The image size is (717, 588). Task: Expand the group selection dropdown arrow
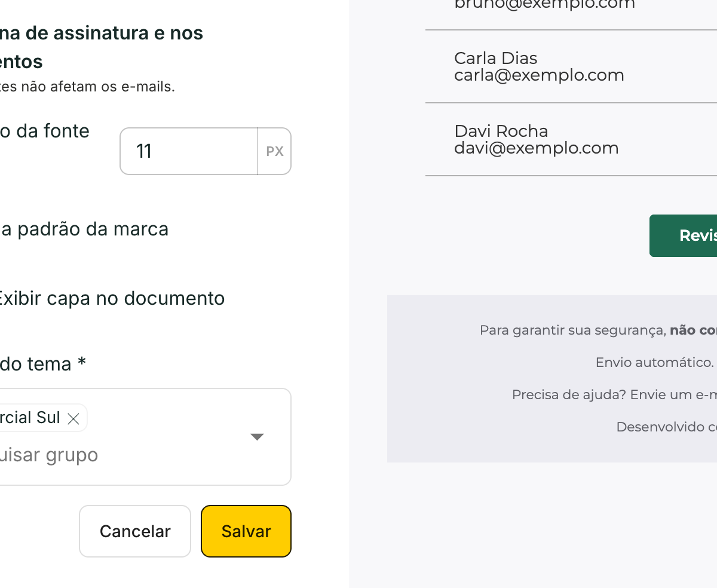click(x=257, y=437)
